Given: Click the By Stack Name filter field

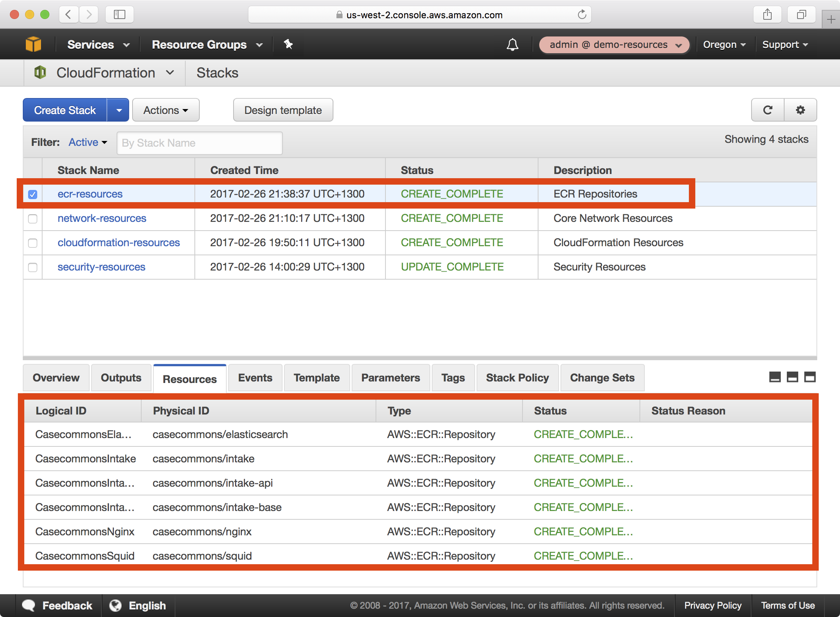Looking at the screenshot, I should pyautogui.click(x=200, y=143).
